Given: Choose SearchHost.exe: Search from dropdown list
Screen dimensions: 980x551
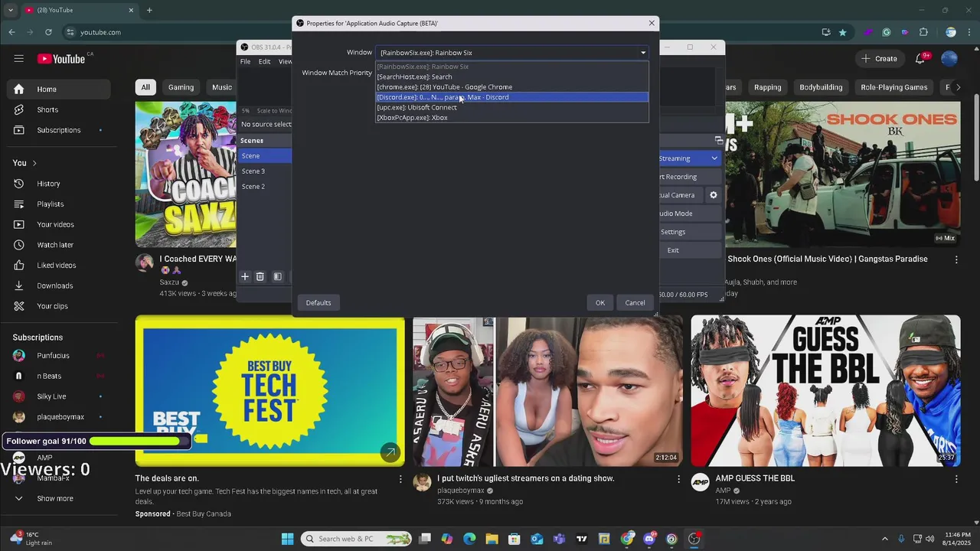Looking at the screenshot, I should (511, 77).
